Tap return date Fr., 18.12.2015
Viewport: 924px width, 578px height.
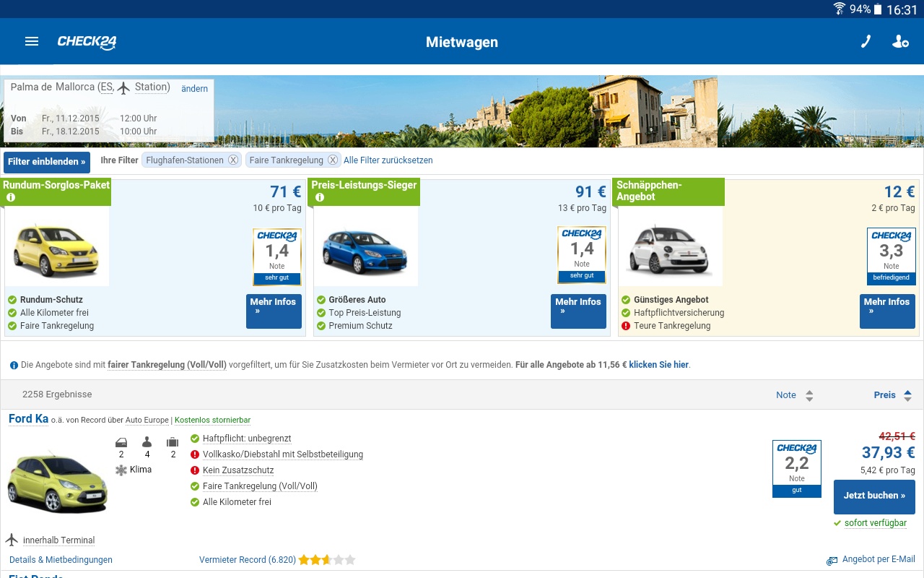pyautogui.click(x=71, y=131)
